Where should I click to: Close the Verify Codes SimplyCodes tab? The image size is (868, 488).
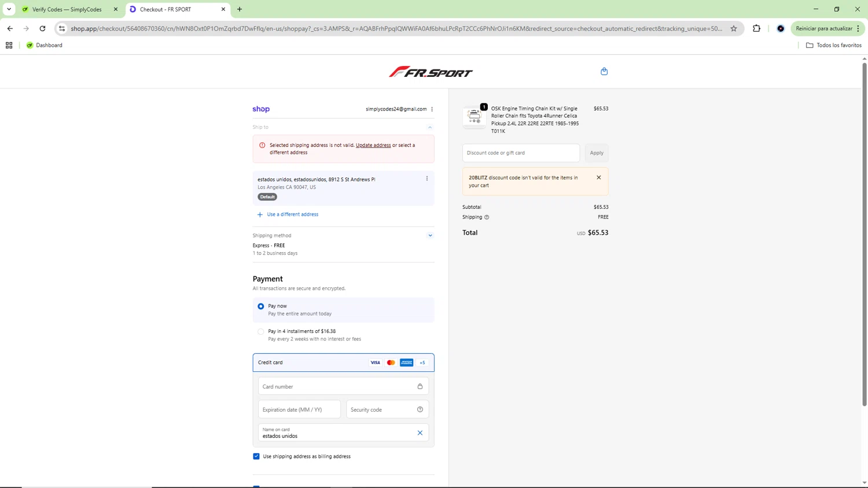(116, 9)
